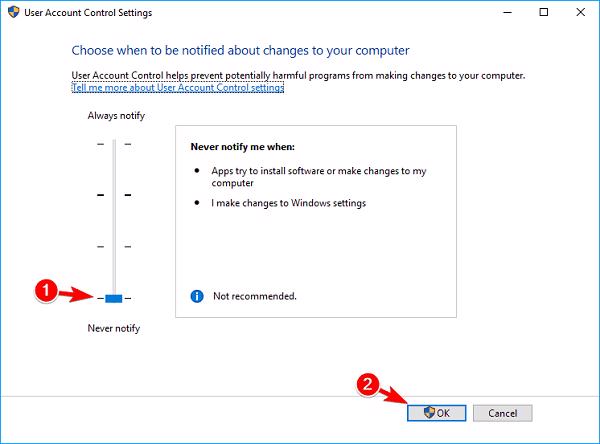Click the 'I make changes to Windows settings' bullet
The image size is (600, 444).
[289, 203]
